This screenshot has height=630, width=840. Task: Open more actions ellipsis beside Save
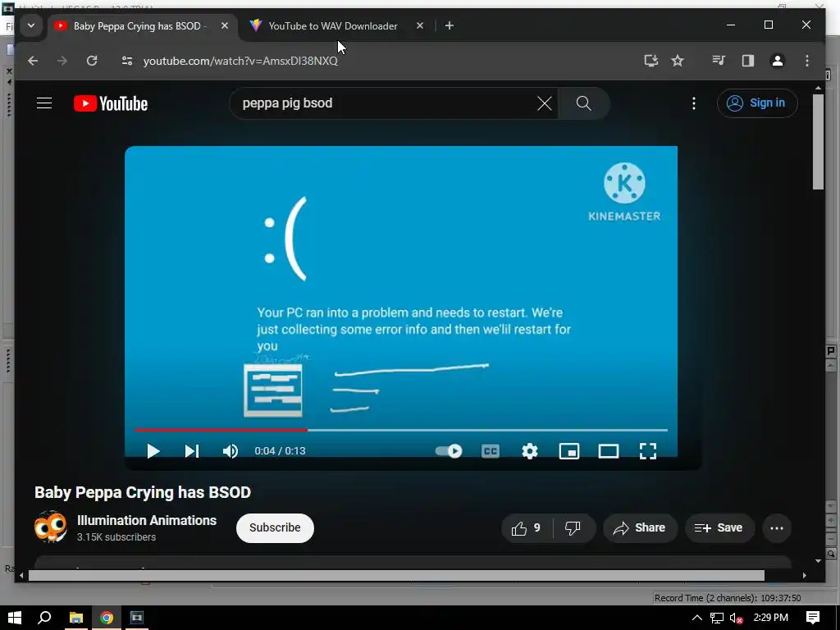point(777,528)
